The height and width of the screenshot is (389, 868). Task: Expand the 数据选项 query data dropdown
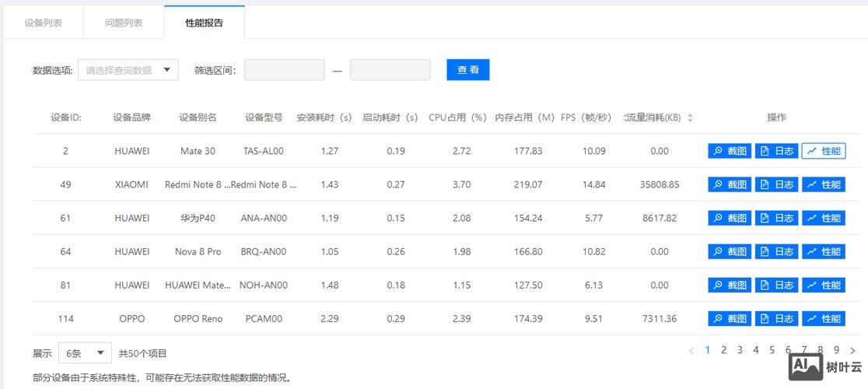[x=128, y=70]
